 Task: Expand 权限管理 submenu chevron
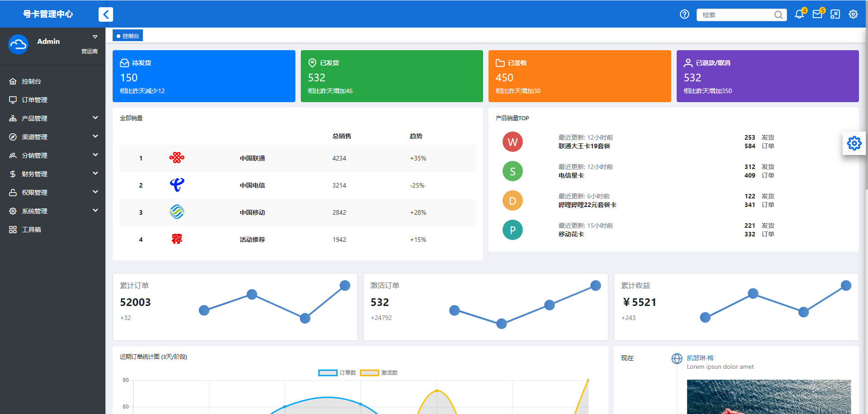95,192
